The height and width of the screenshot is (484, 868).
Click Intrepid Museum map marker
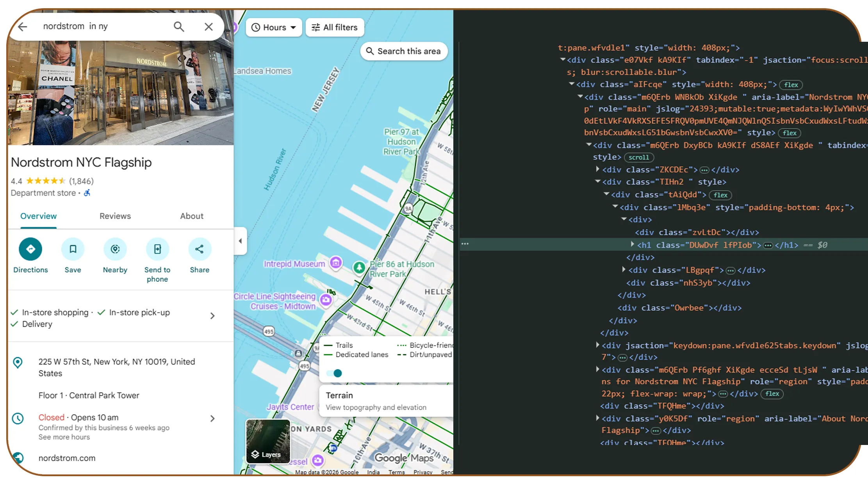[x=335, y=263]
